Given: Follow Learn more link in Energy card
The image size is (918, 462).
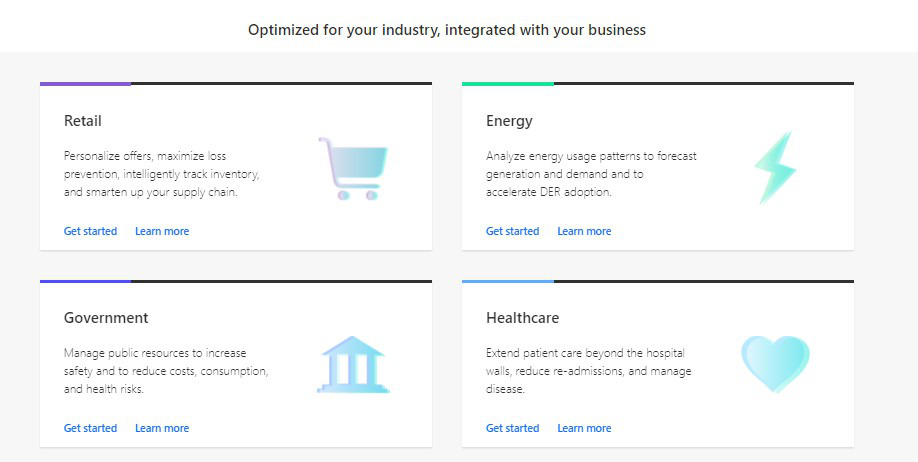Looking at the screenshot, I should [x=584, y=231].
